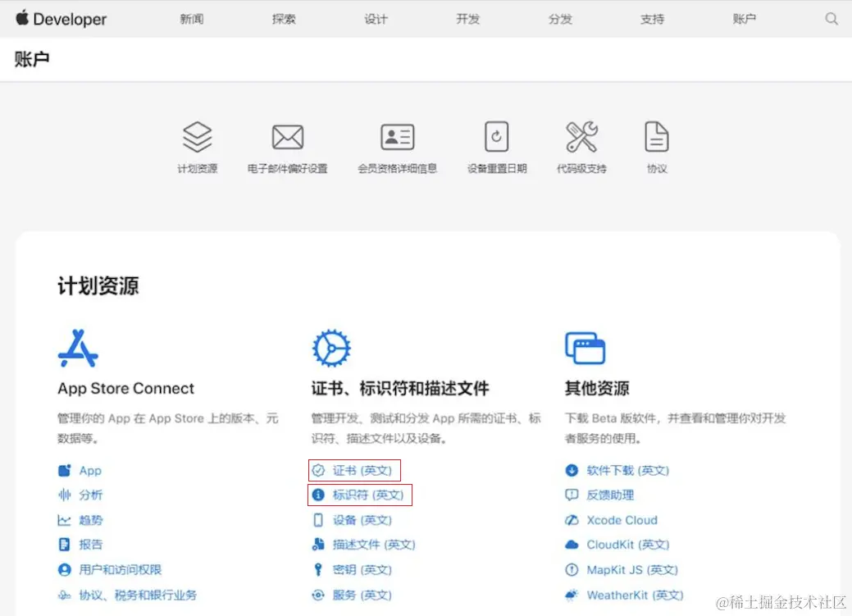Click the 证书、标识符和描述文件 heading
This screenshot has height=616, width=852.
(x=400, y=388)
